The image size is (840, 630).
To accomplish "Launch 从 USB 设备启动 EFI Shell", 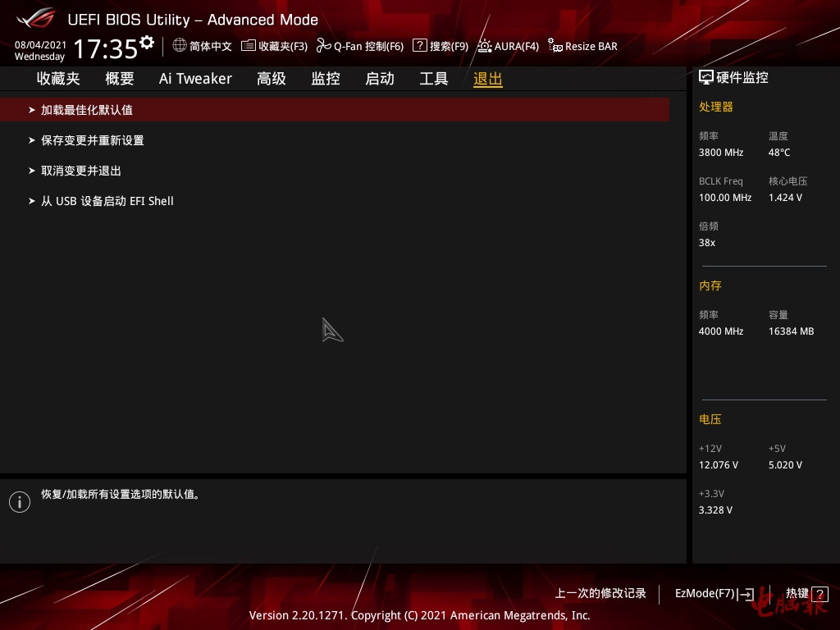I will pos(107,201).
